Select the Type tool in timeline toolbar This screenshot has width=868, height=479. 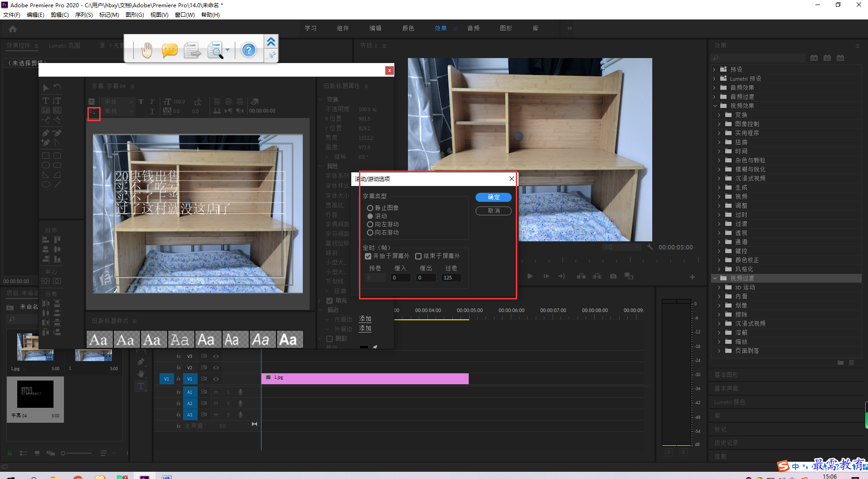(x=141, y=386)
